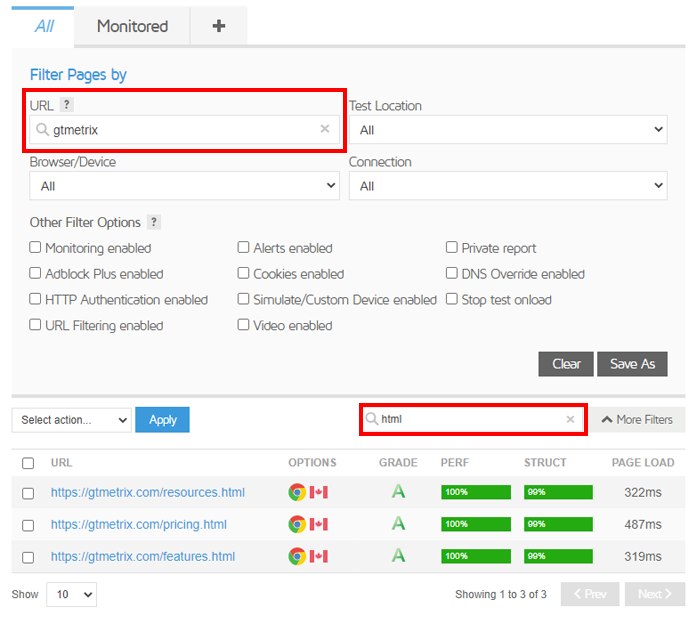
Task: Click the Apply action button
Action: coord(162,420)
